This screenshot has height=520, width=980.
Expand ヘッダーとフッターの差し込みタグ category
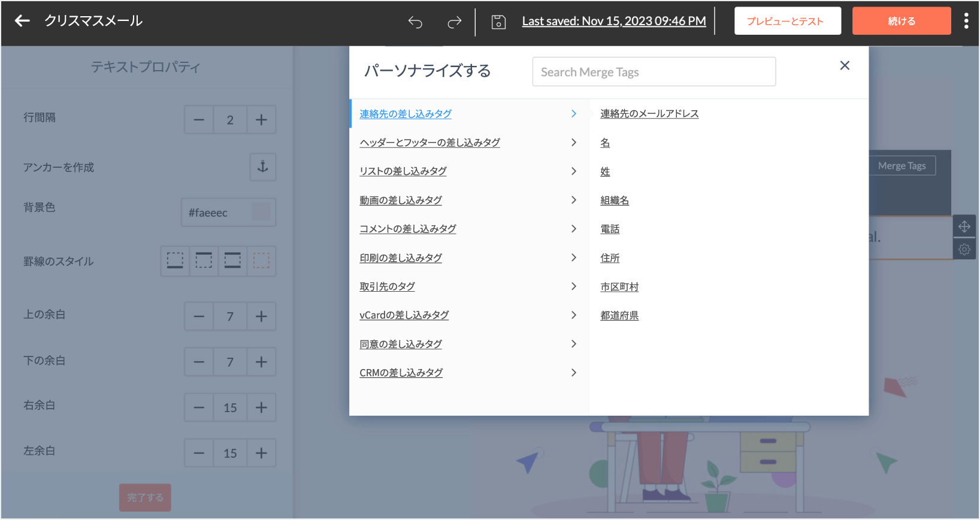coord(429,143)
